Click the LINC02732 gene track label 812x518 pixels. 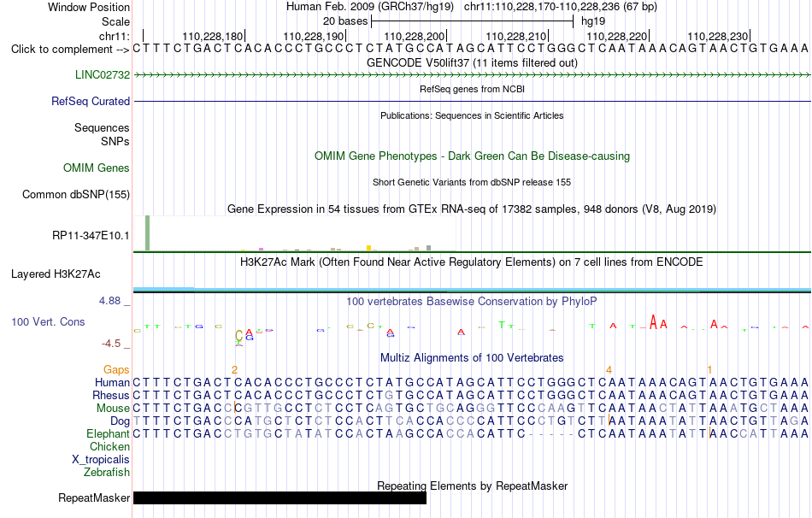pyautogui.click(x=103, y=74)
